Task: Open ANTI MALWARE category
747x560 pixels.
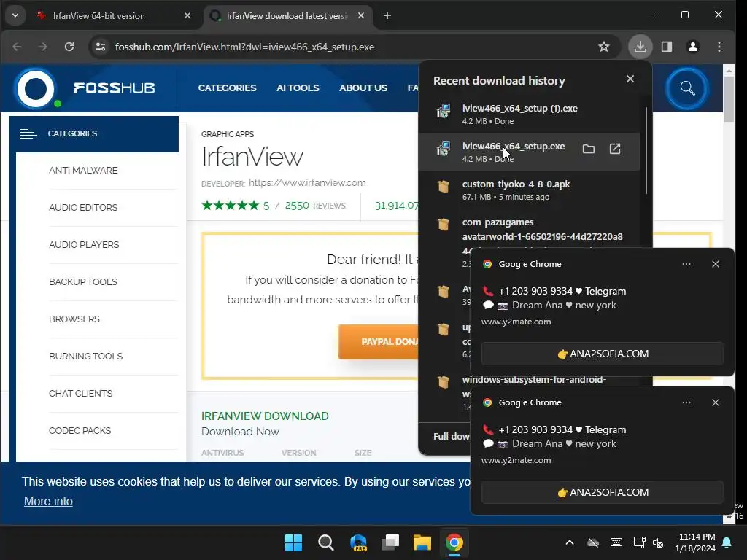Action: click(x=83, y=171)
